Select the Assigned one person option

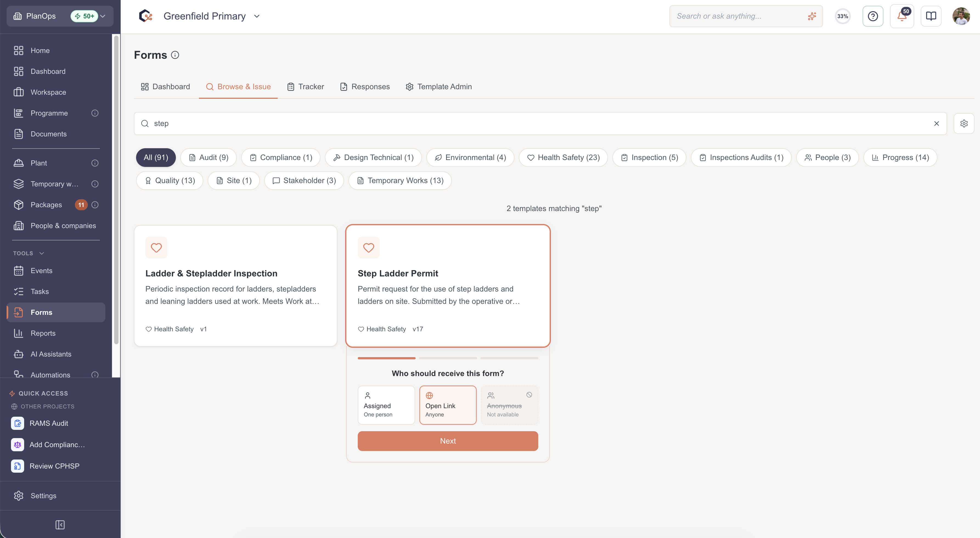(386, 405)
